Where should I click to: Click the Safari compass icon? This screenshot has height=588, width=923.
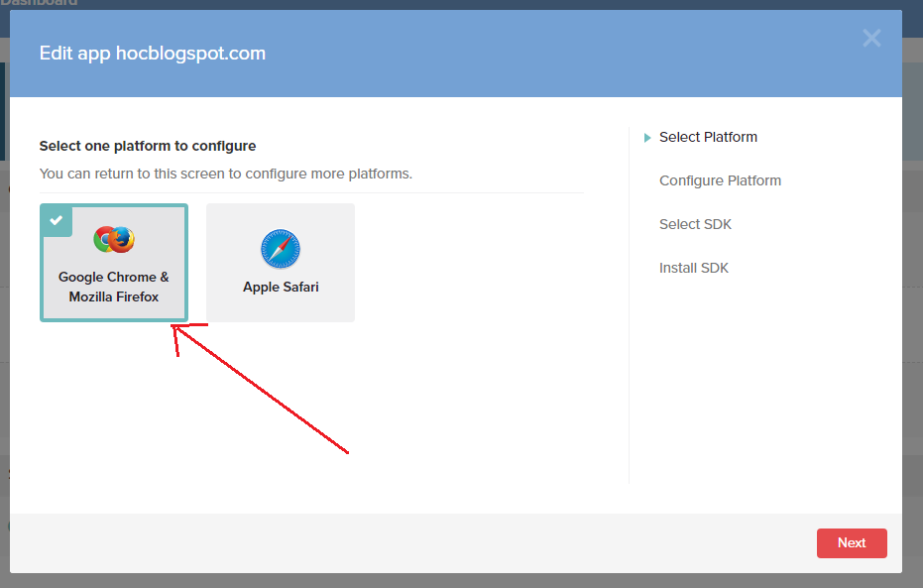pos(281,248)
